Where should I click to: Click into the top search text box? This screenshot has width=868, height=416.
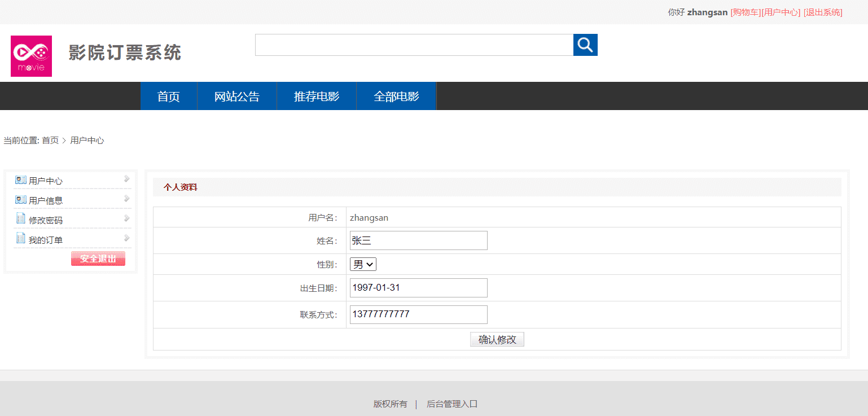click(414, 45)
